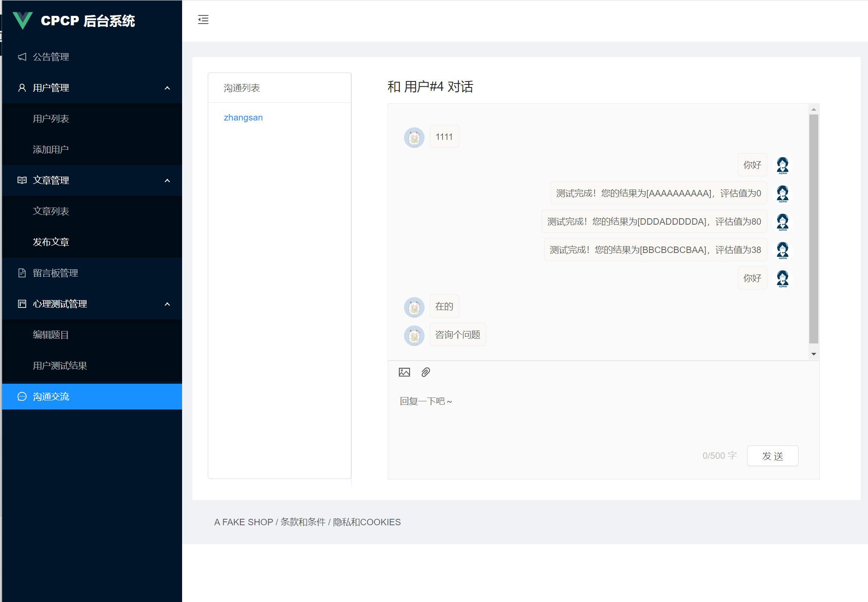The width and height of the screenshot is (868, 602).
Task: Click the chat scrollbar down arrow
Action: (x=814, y=354)
